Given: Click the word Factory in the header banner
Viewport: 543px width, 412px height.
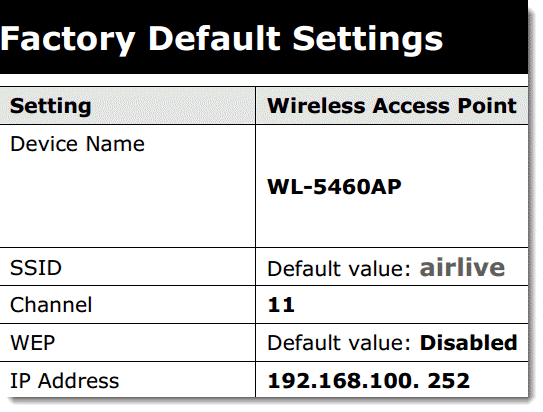Looking at the screenshot, I should click(x=67, y=41).
